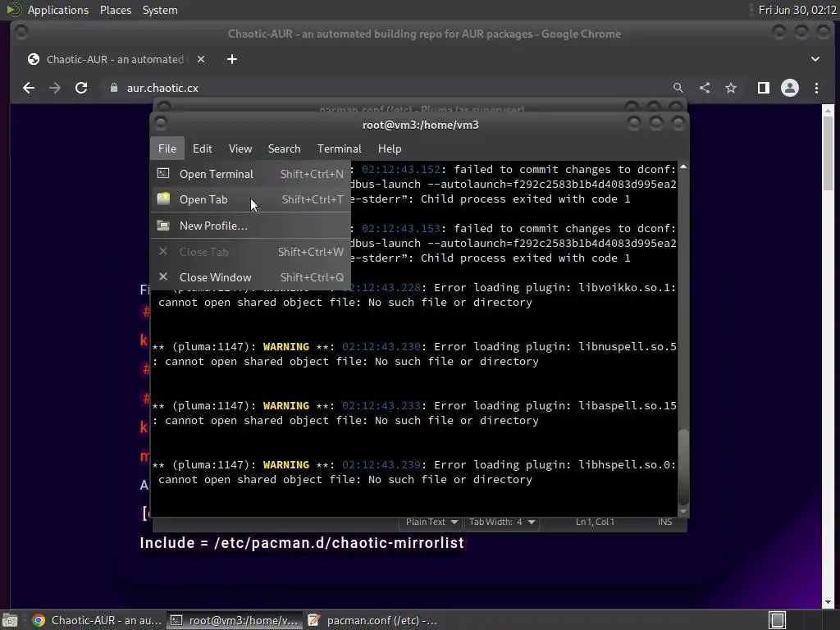Click the Chrome address bar search icon
The image size is (840, 630).
678,88
